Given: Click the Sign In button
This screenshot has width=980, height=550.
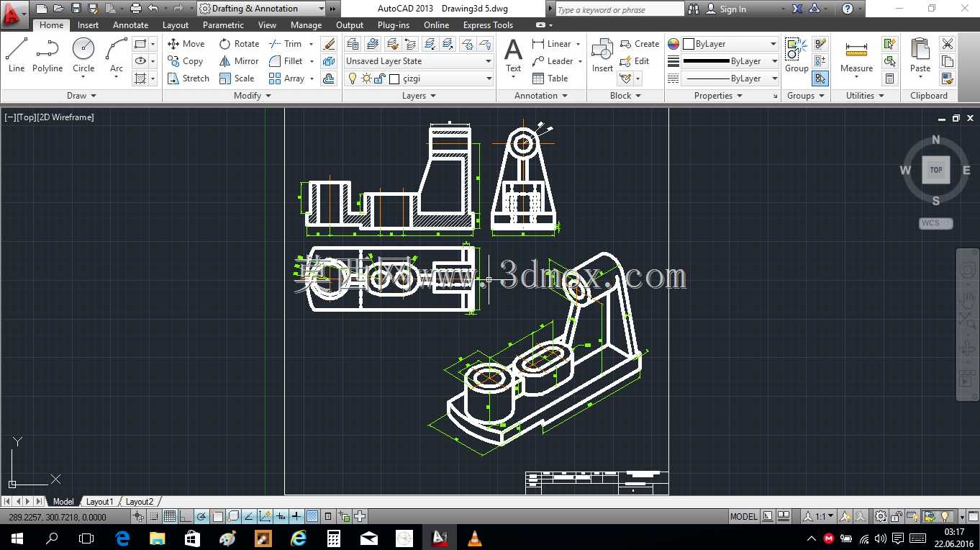Looking at the screenshot, I should click(x=727, y=9).
